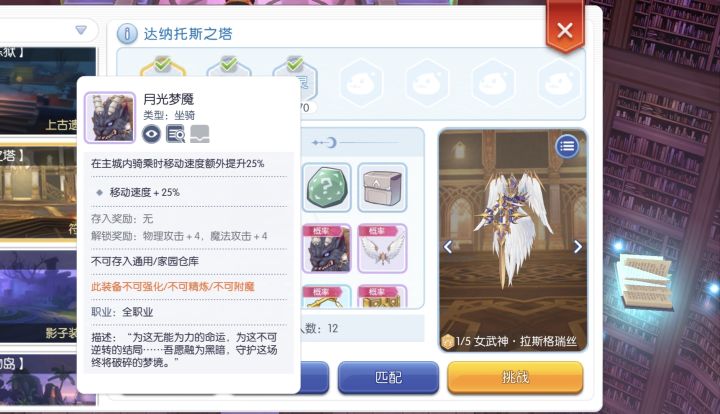
Task: Select the gray treasure chest reward
Action: [382, 187]
